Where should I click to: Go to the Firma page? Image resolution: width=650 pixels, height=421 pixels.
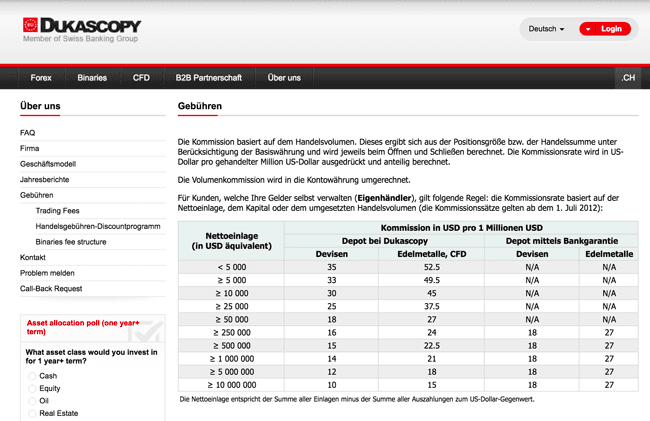[x=29, y=148]
